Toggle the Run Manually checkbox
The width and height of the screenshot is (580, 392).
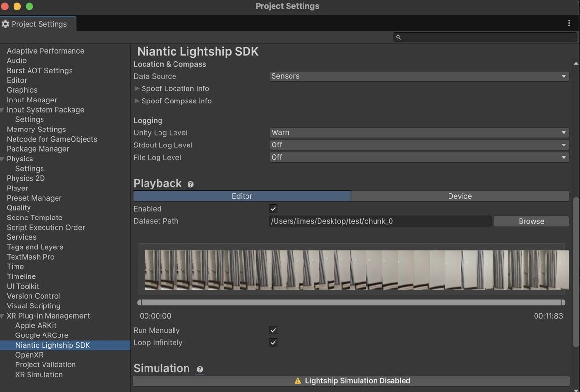273,330
